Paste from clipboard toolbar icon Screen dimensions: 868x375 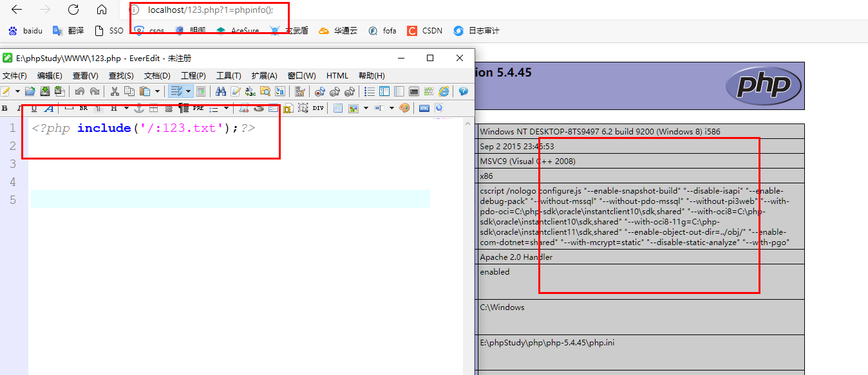(x=145, y=91)
